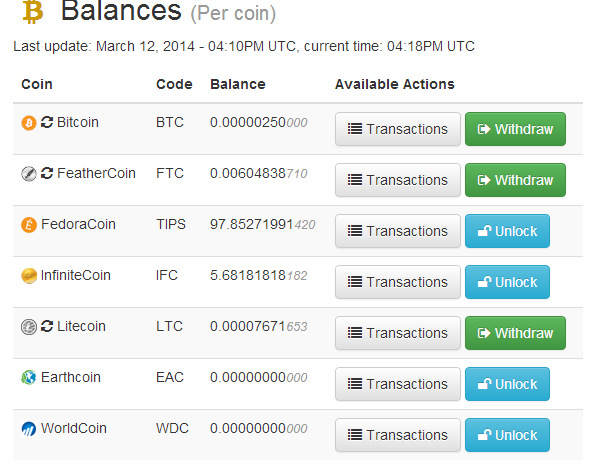Click the FeatherCoin refresh arrows icon
The width and height of the screenshot is (596, 471).
[47, 173]
